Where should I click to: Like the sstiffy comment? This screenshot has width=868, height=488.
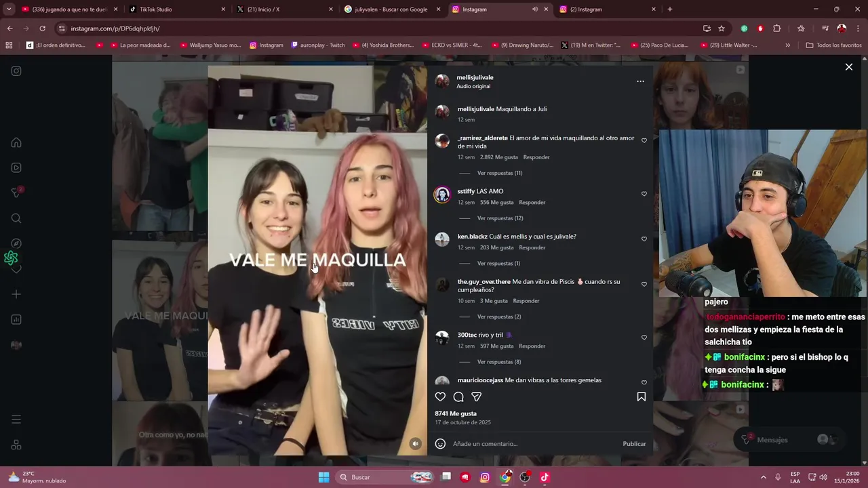644,194
